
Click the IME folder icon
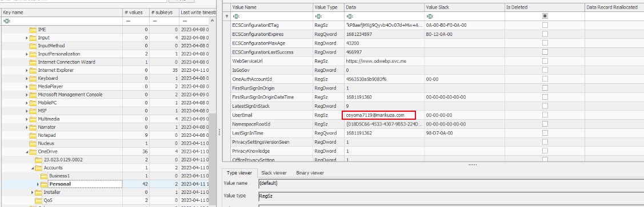pyautogui.click(x=33, y=30)
